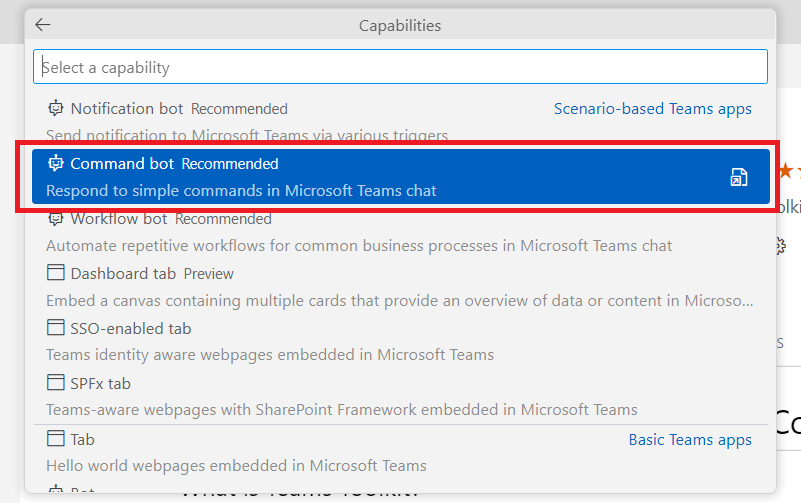Click the Command bot robot icon
The height and width of the screenshot is (503, 801).
(56, 163)
